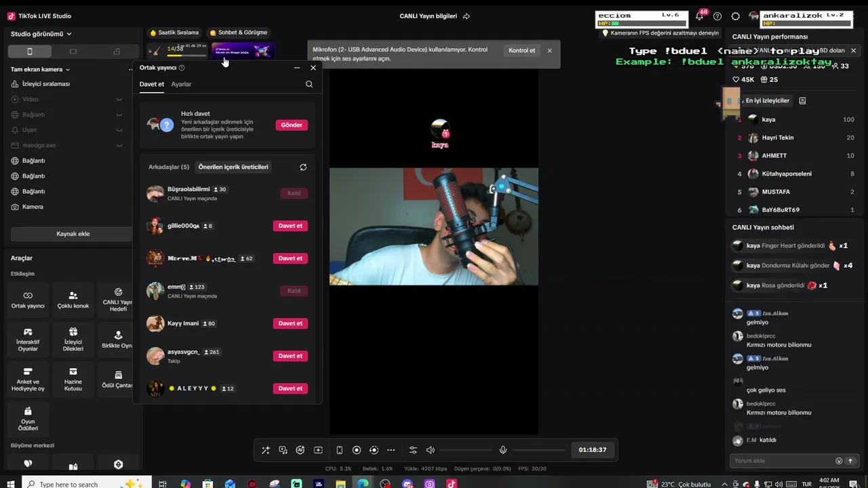
Task: Send the chat comment with arrow button
Action: [850, 461]
